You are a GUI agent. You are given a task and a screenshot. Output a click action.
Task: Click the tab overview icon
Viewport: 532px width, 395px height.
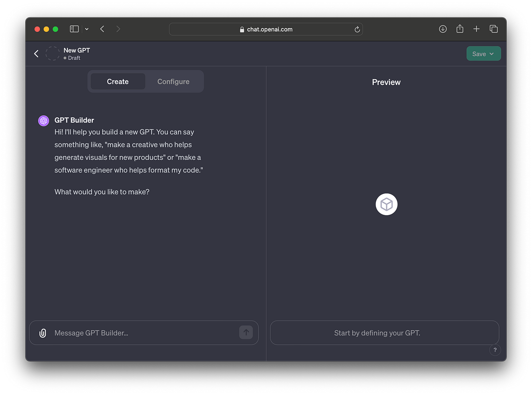tap(494, 29)
